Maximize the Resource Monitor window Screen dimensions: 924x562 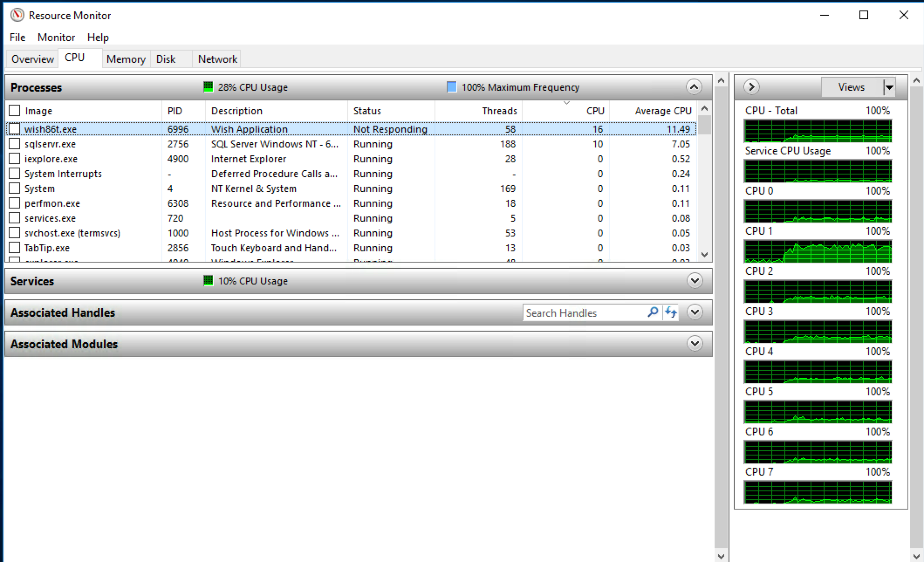point(864,15)
